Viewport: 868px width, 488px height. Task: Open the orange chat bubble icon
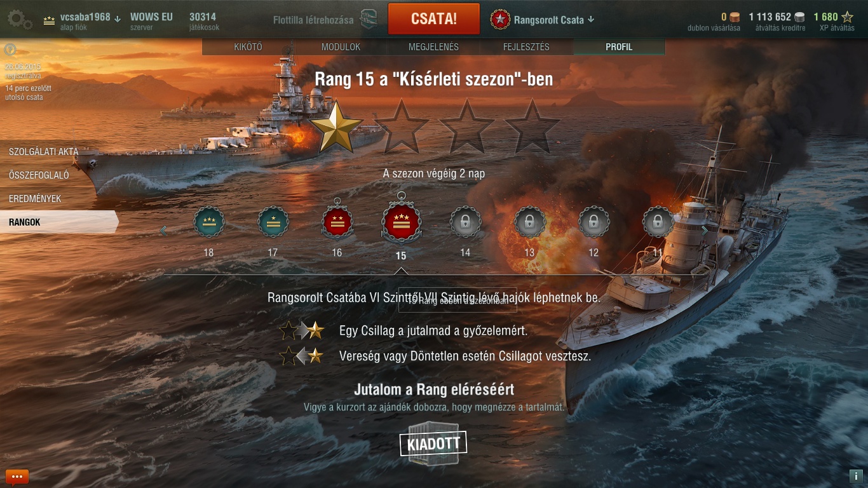(x=17, y=477)
